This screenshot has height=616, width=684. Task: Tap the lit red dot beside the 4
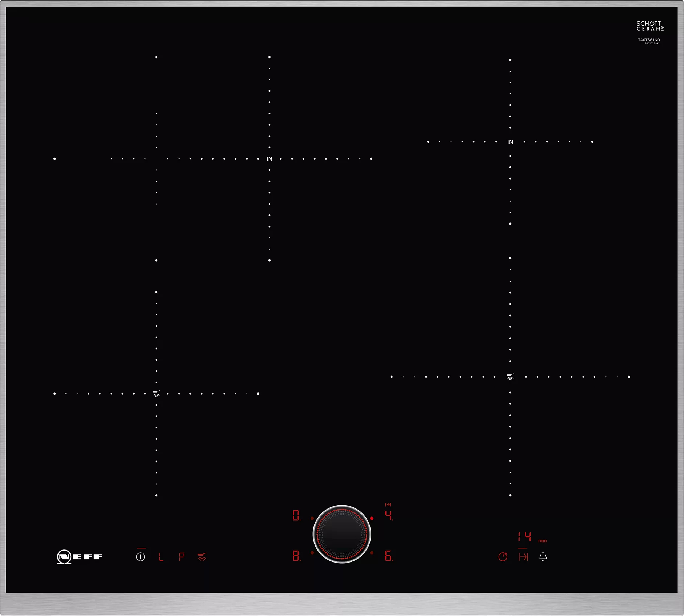pos(372,518)
